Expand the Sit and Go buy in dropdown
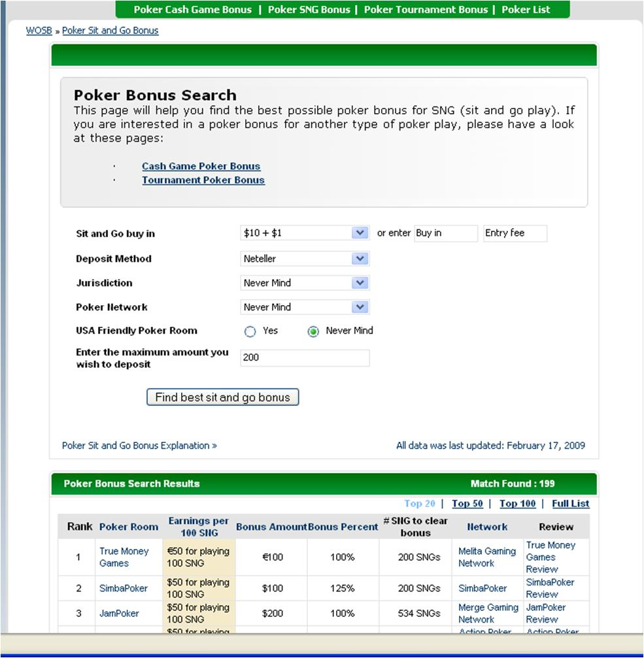Image resolution: width=644 pixels, height=658 pixels. pyautogui.click(x=305, y=233)
